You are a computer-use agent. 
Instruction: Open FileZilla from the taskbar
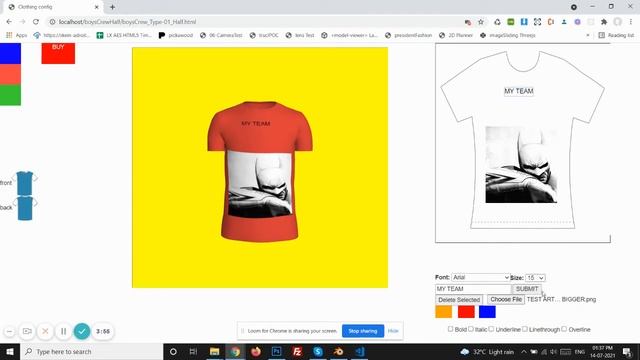(297, 351)
